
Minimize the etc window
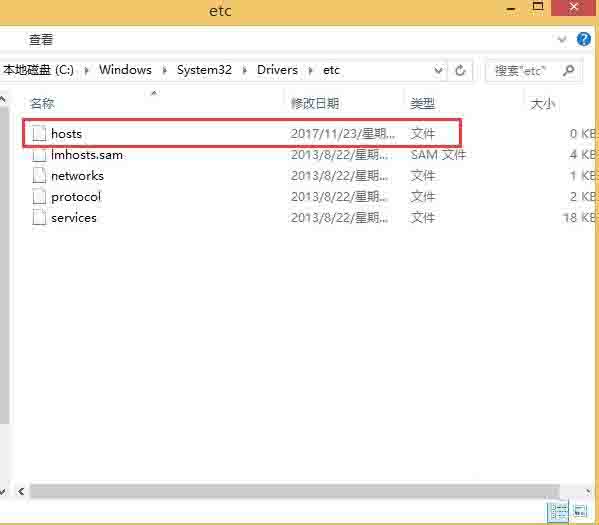511,8
